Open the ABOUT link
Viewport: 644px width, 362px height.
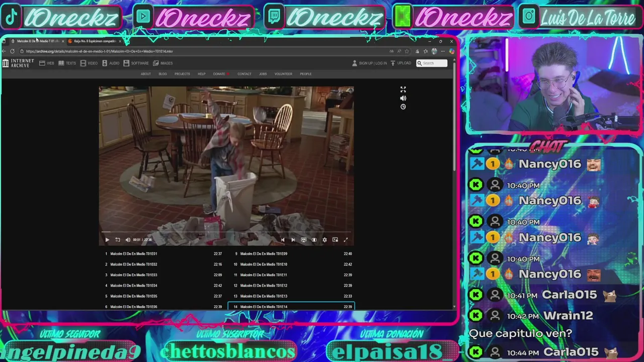(145, 74)
